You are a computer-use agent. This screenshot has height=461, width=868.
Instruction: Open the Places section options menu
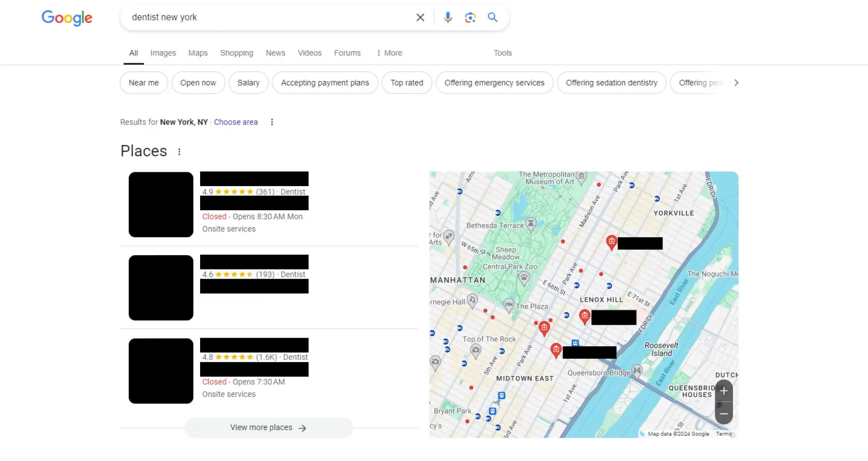click(x=179, y=152)
